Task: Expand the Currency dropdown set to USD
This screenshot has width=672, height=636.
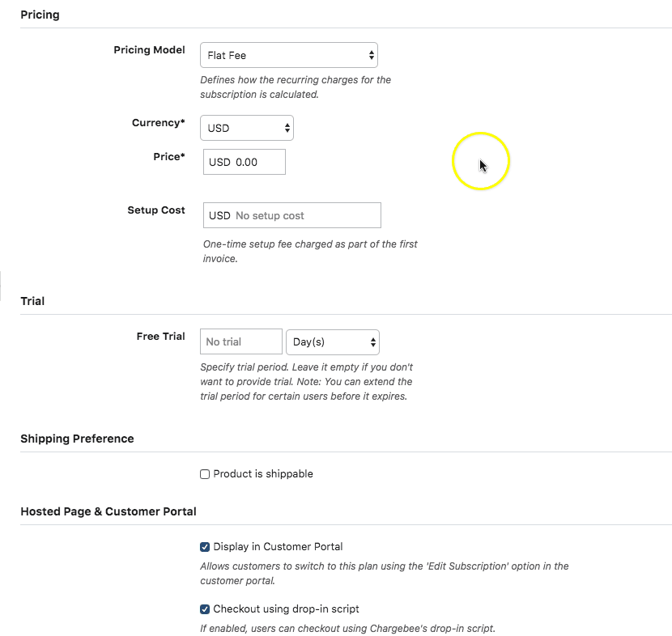Action: (246, 128)
